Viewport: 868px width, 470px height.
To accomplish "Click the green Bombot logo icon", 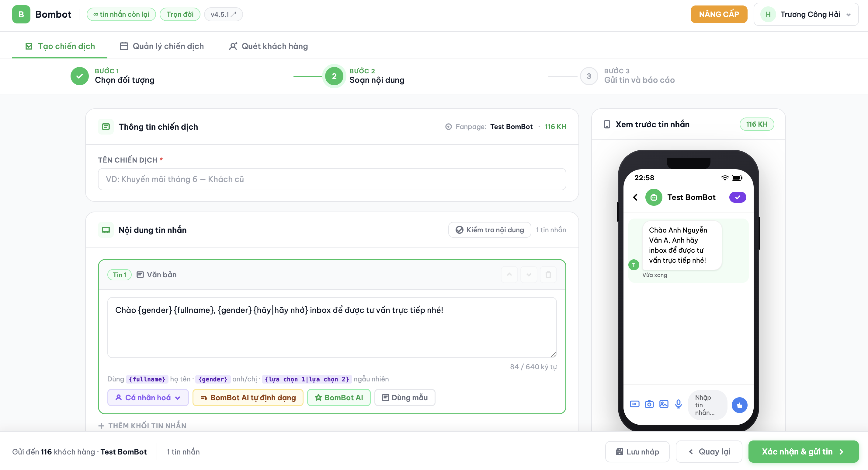I will click(21, 14).
